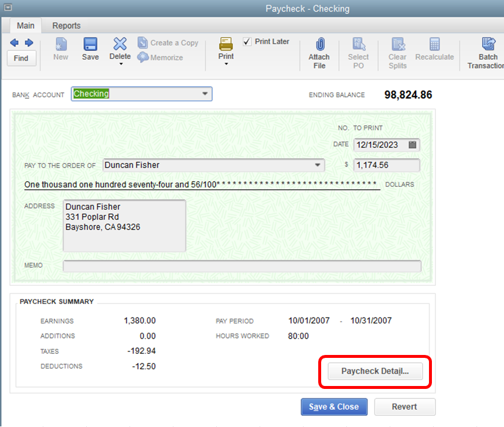Open the Bank Account dropdown
504x427 pixels.
coord(205,94)
